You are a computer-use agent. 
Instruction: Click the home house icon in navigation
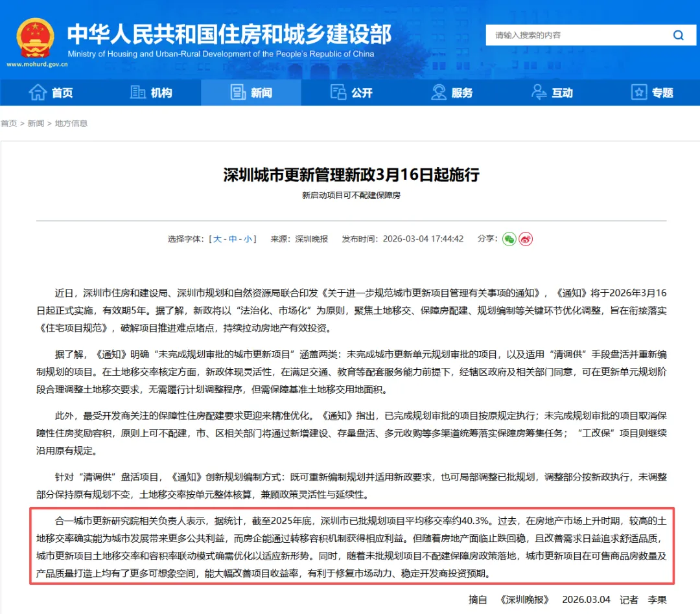point(38,93)
